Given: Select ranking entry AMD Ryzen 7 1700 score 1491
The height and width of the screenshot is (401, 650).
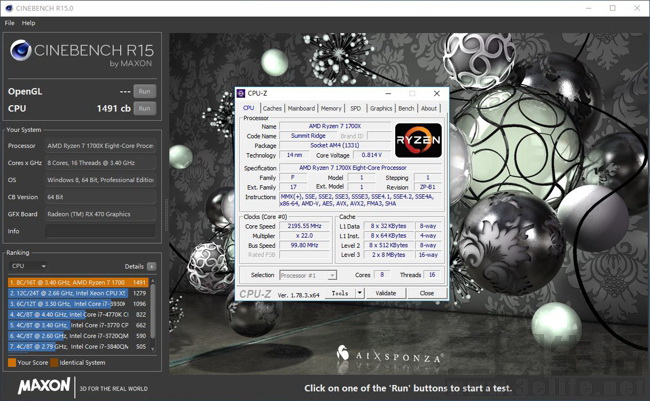Looking at the screenshot, I should coord(78,282).
